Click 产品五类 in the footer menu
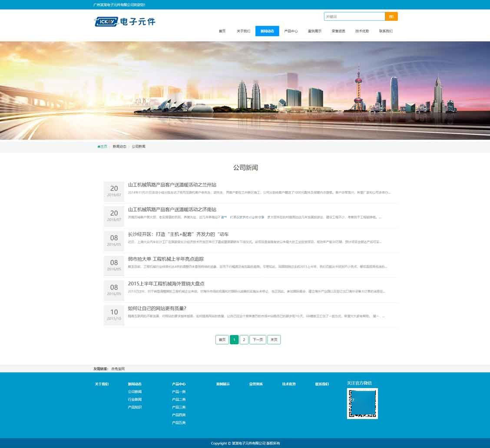490x448 pixels. click(x=179, y=422)
